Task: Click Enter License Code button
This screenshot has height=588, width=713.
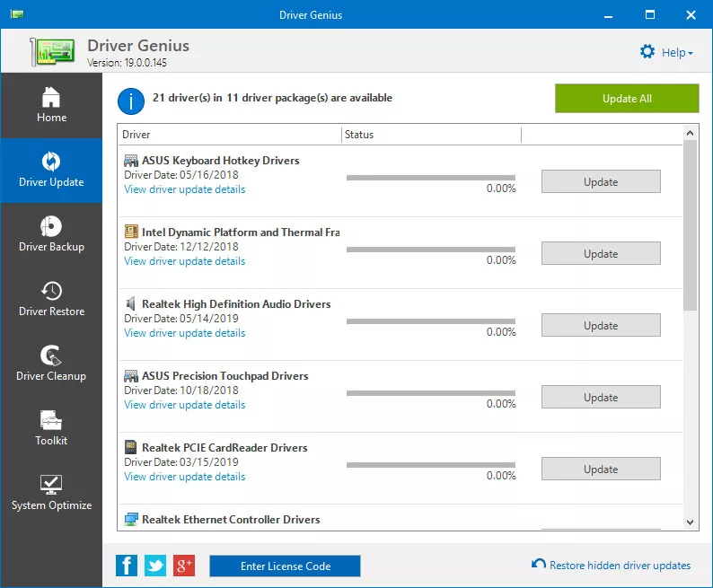Action: pos(285,566)
